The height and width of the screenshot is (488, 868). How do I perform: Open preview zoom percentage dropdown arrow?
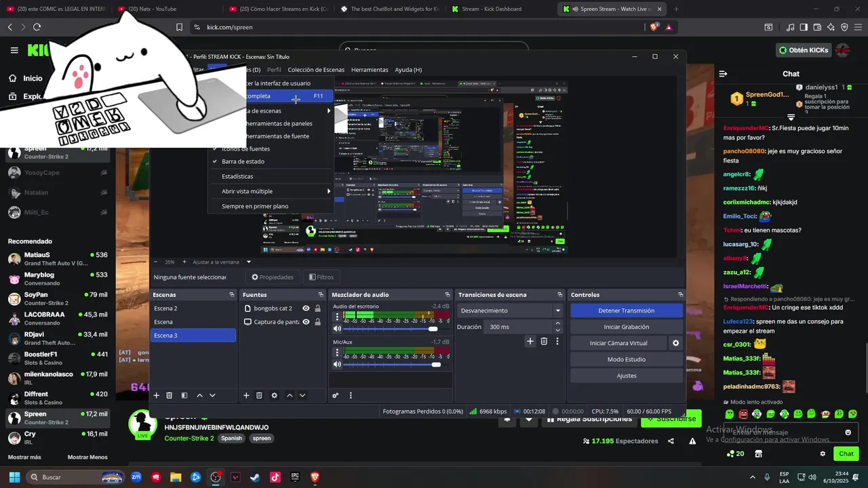[249, 262]
